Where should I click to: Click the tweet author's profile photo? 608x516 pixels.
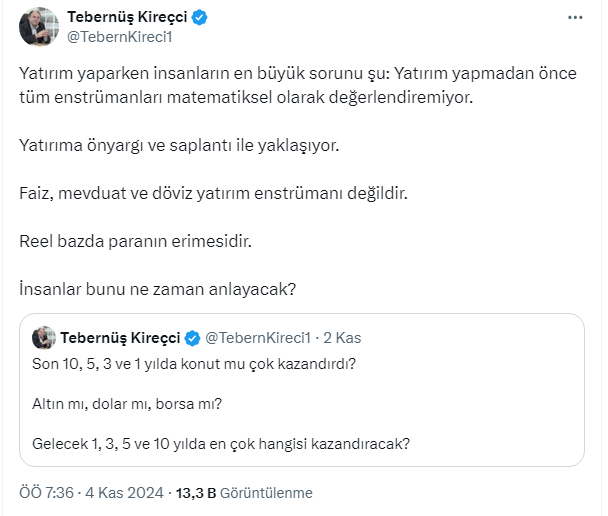[38, 27]
